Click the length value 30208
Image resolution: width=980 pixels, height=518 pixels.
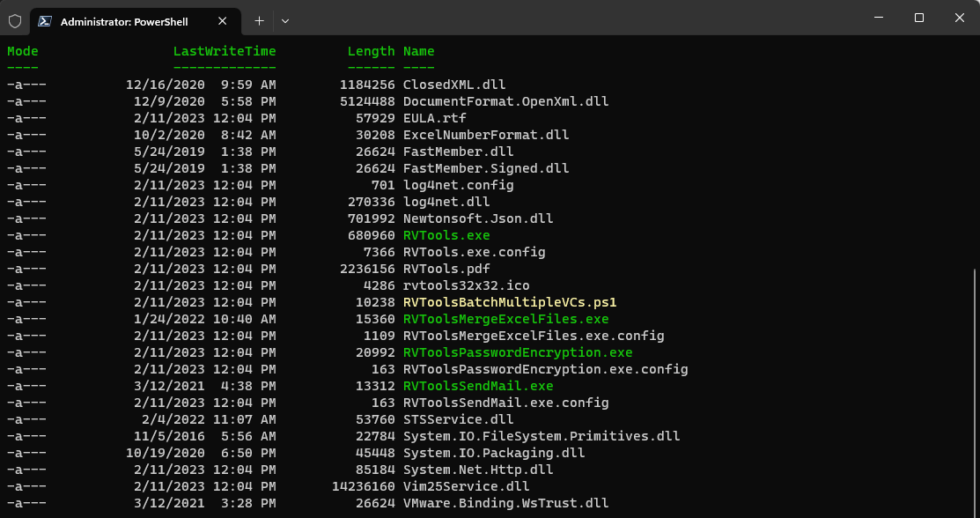tap(376, 135)
